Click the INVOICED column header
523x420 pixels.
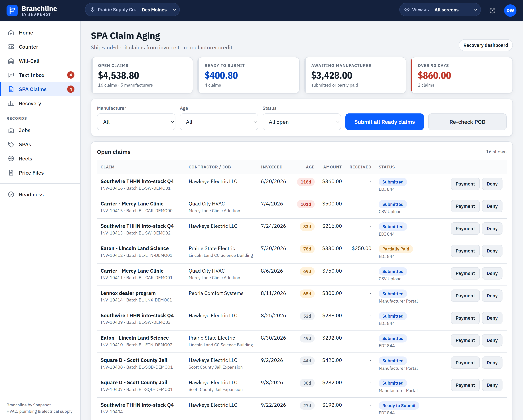[271, 167]
